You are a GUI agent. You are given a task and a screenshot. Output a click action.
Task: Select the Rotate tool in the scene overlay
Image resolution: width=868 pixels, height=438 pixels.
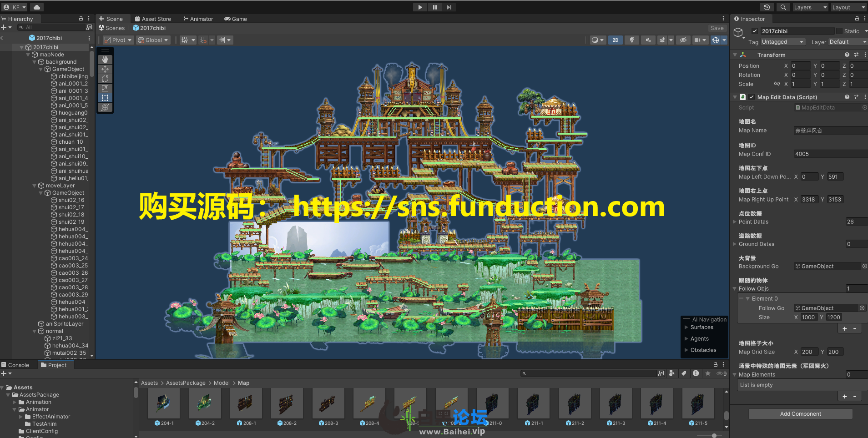coord(105,79)
